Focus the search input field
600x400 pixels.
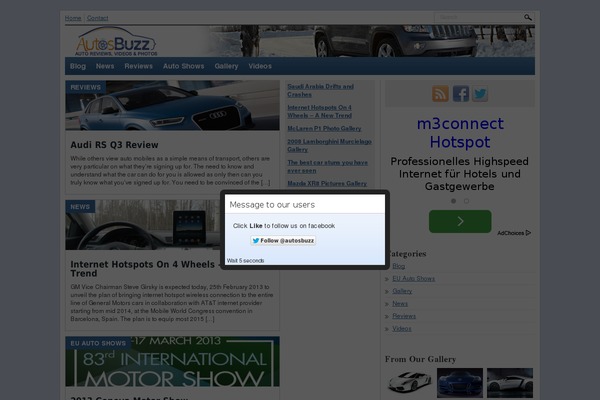click(x=479, y=17)
